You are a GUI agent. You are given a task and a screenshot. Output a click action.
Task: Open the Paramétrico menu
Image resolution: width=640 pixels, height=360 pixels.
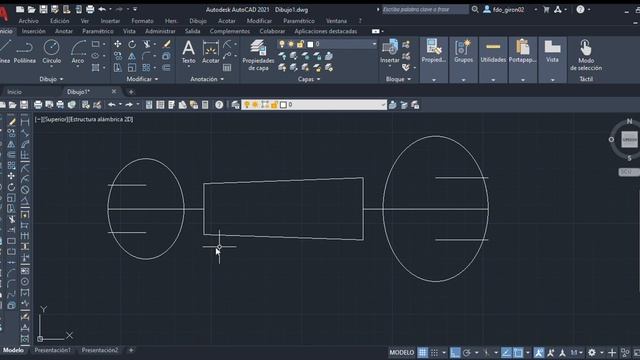[299, 21]
